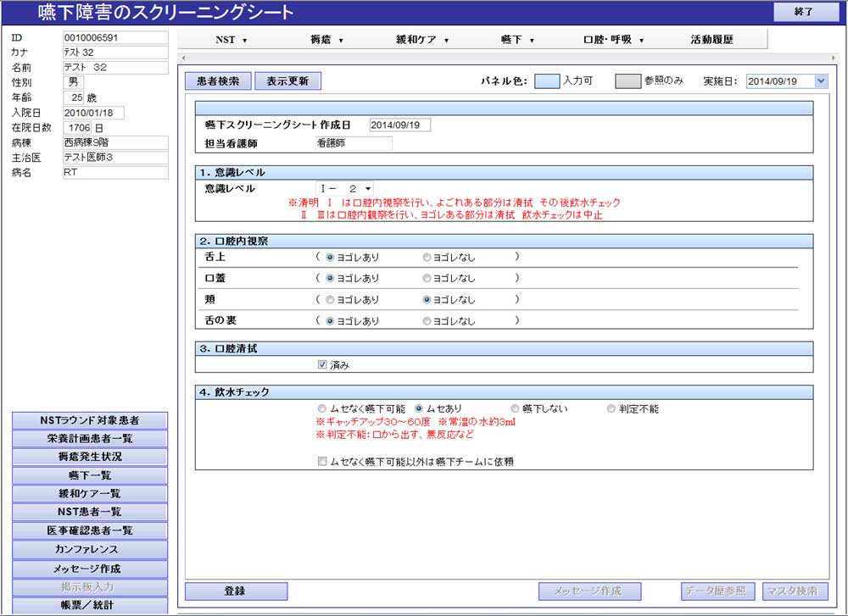Viewport: 848px width, 616px height.
Task: Open the 褥瘡 menu
Action: click(326, 40)
